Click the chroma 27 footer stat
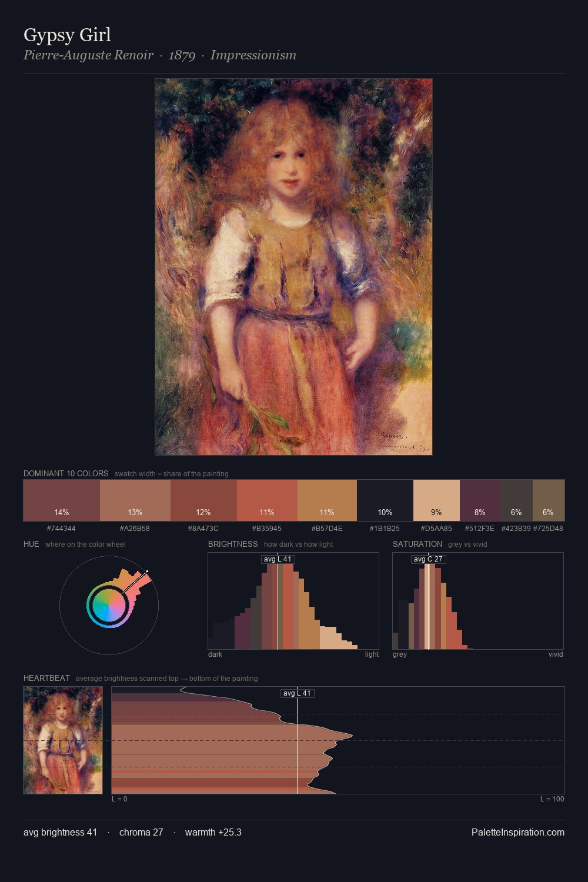Screen dimensions: 588x882 pos(141,833)
